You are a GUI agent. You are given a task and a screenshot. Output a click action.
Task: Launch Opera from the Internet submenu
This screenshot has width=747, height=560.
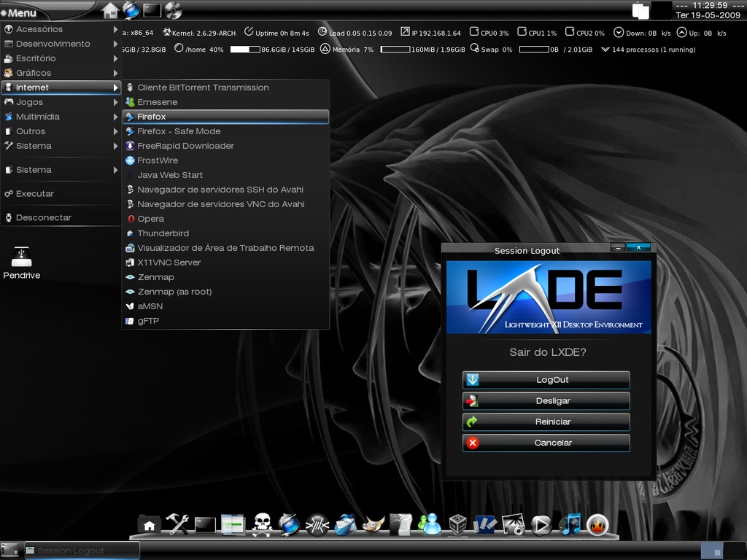tap(226, 219)
